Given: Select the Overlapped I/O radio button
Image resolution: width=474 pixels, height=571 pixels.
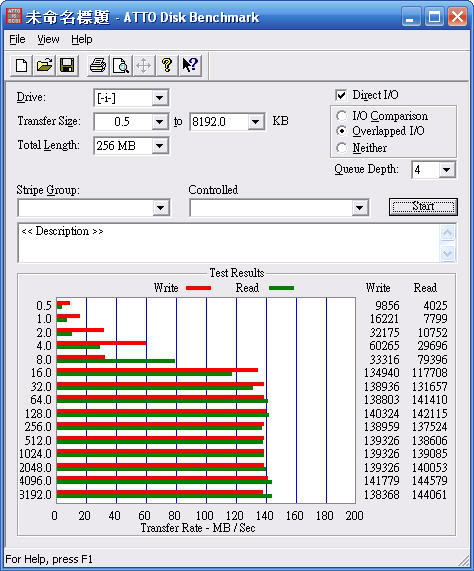Looking at the screenshot, I should (x=341, y=130).
